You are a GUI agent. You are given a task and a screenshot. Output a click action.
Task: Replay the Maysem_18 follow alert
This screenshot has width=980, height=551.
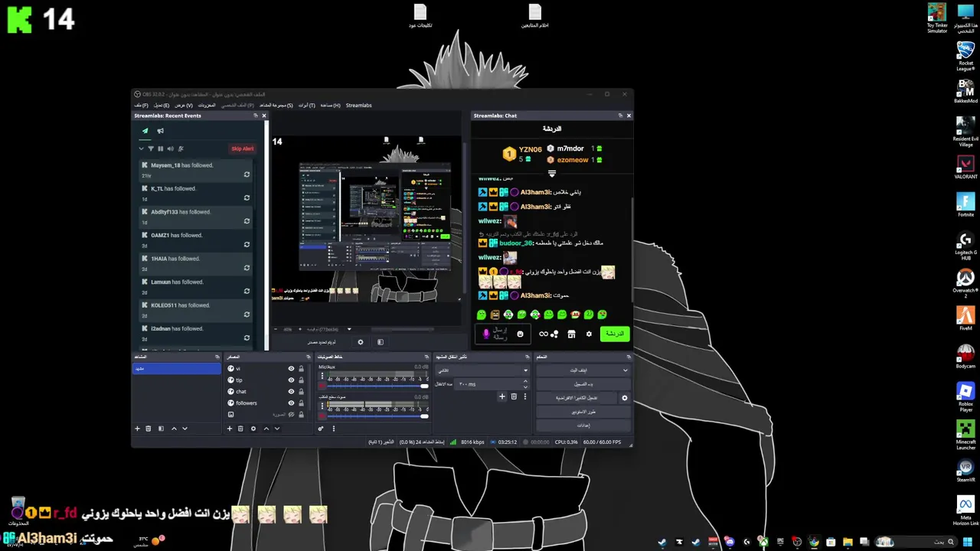(x=247, y=174)
